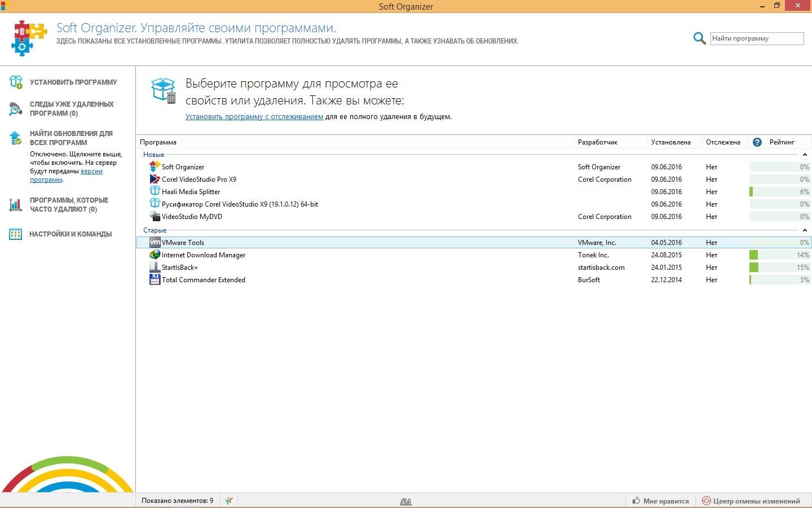Click the SA logo in status bar
812x508 pixels.
(x=406, y=501)
